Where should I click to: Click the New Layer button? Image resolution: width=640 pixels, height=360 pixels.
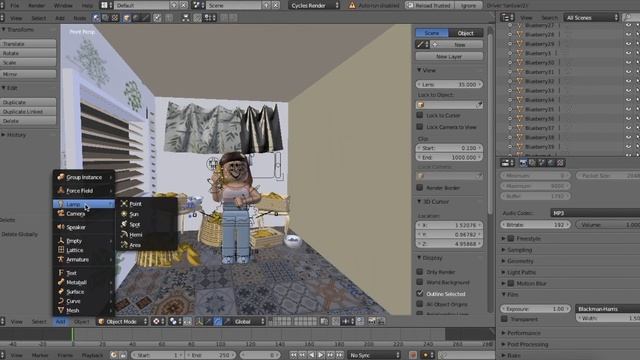tap(449, 56)
